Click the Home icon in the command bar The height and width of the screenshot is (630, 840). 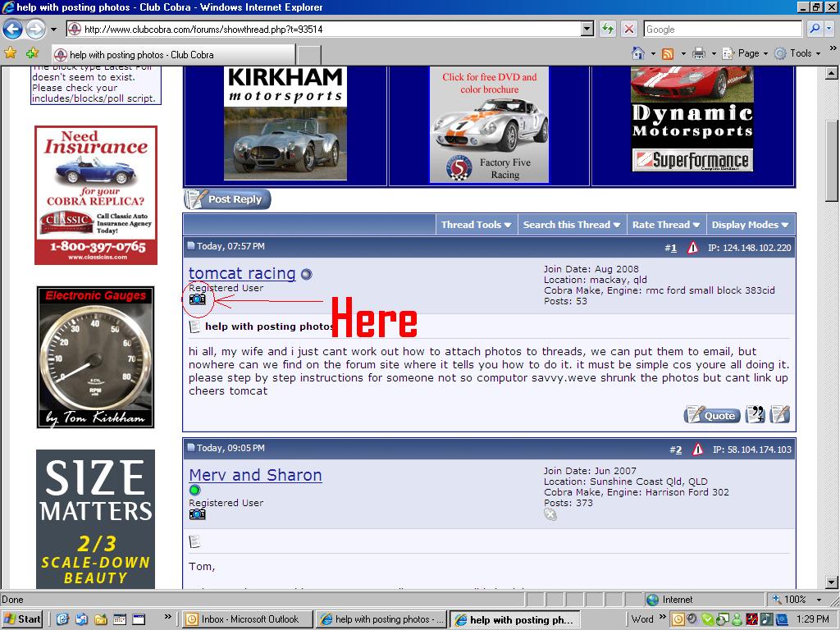[638, 53]
